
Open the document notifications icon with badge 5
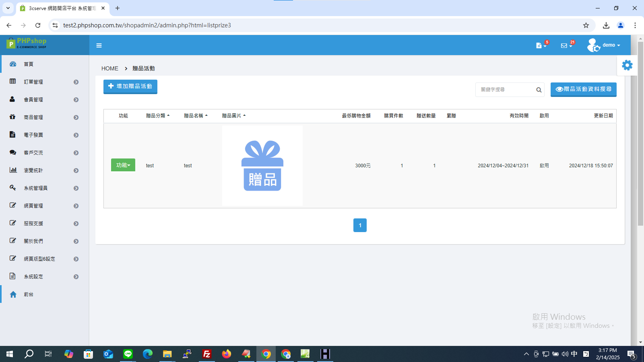tap(541, 45)
